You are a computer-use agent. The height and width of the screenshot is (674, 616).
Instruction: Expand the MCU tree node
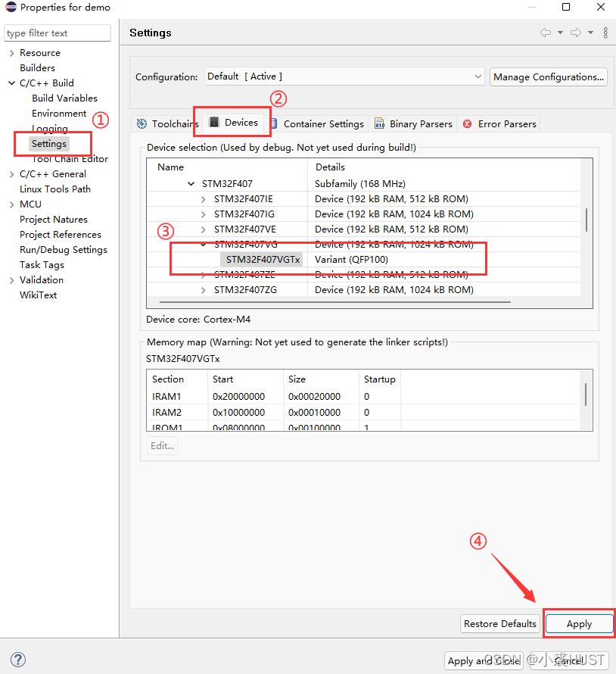pyautogui.click(x=11, y=204)
